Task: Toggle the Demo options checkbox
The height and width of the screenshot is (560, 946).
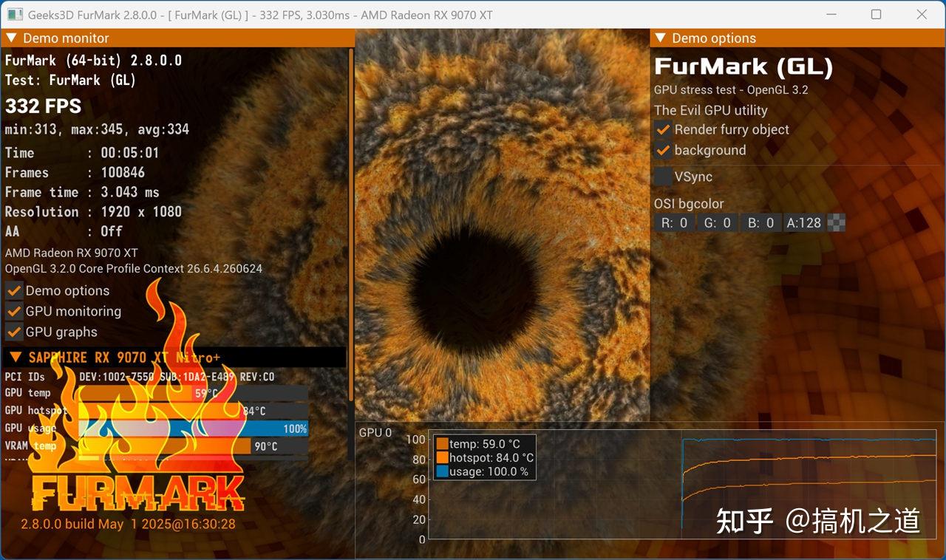Action: pos(14,291)
